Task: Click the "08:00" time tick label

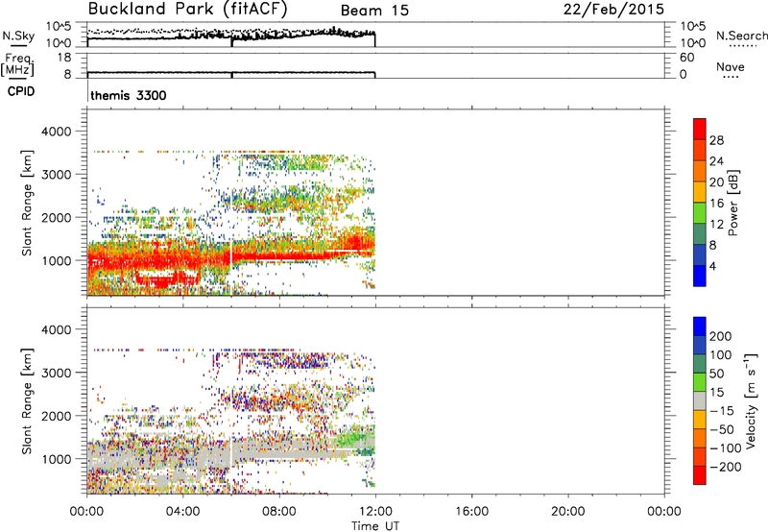Action: point(279,512)
